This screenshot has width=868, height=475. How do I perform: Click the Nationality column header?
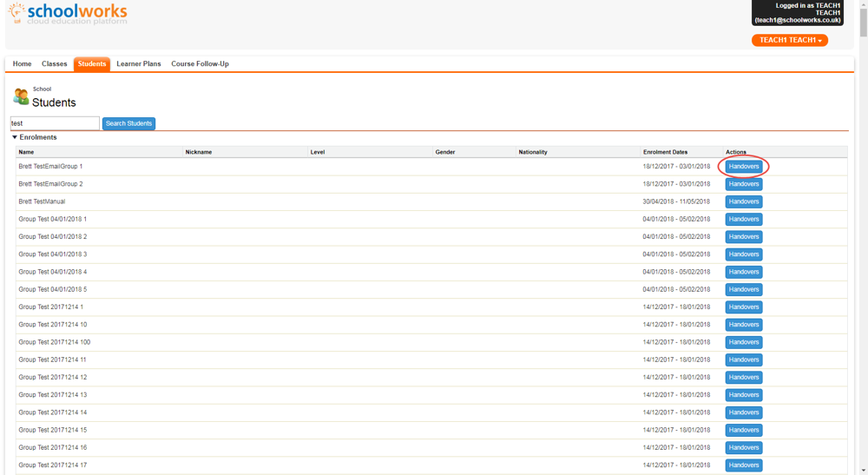533,152
